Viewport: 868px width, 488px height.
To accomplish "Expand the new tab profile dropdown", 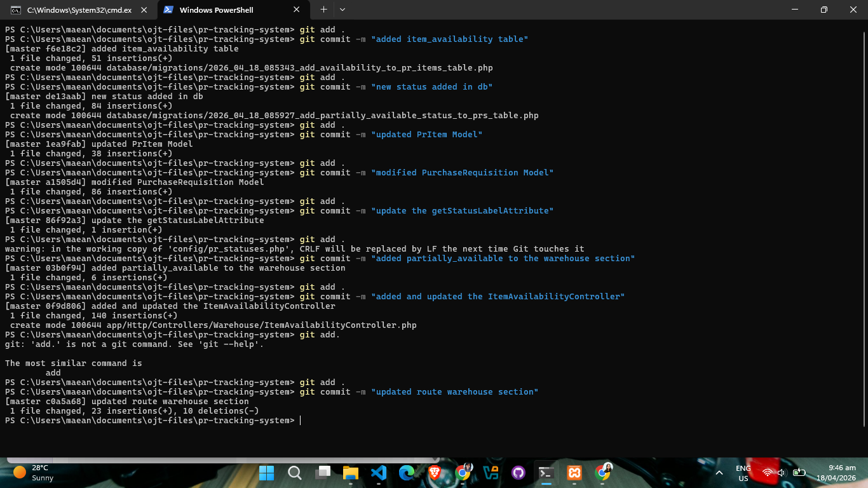I will coord(342,10).
